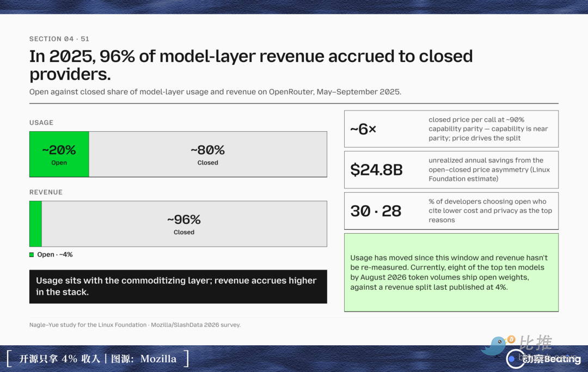Click the description about closed price per call
The width and height of the screenshot is (588, 372).
point(488,129)
